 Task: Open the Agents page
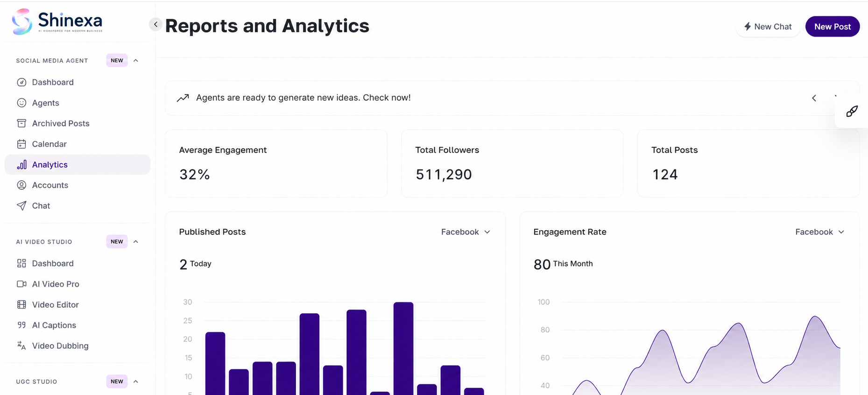point(78,103)
